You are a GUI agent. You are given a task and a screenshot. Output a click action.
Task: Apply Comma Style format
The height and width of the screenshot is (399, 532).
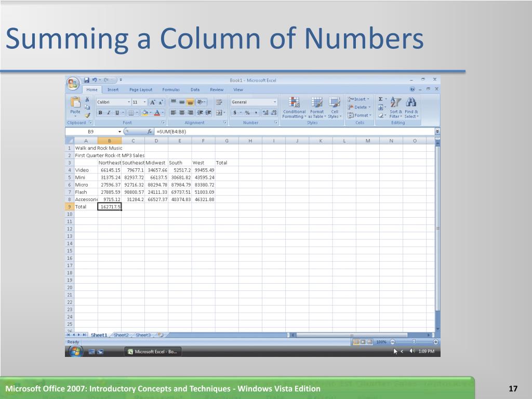(x=256, y=113)
